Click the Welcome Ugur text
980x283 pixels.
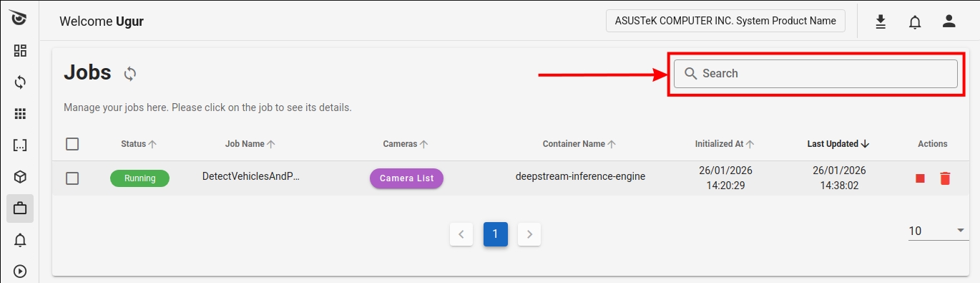[x=102, y=21]
